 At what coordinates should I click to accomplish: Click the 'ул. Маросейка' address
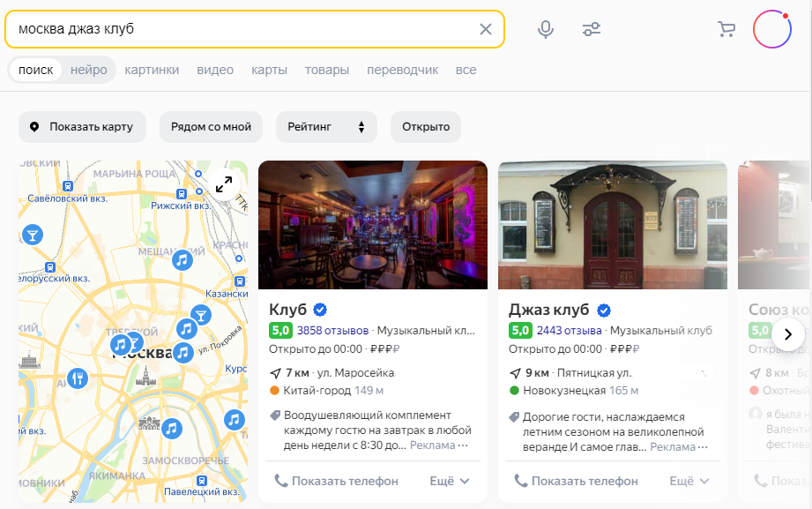[x=356, y=372]
